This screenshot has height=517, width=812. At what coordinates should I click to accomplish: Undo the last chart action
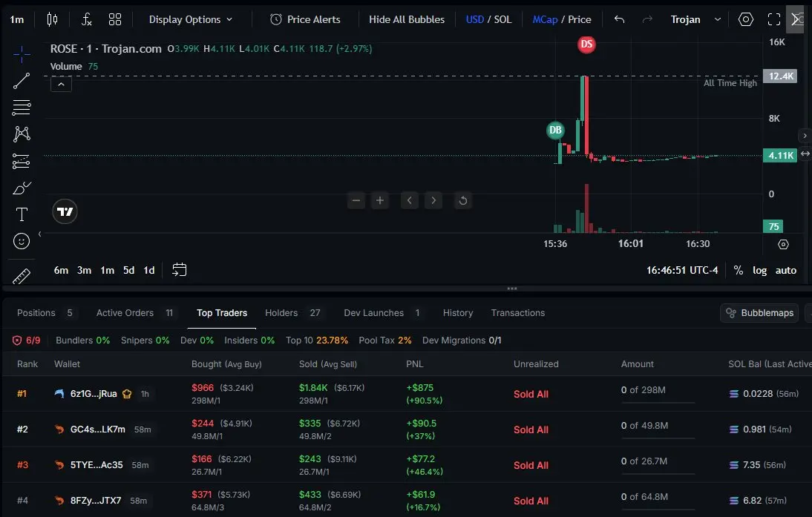coord(619,20)
